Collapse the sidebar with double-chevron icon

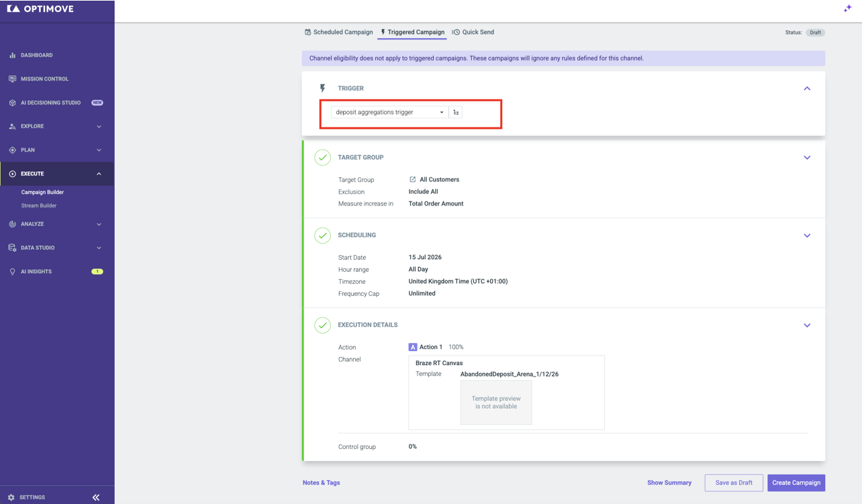pyautogui.click(x=96, y=497)
